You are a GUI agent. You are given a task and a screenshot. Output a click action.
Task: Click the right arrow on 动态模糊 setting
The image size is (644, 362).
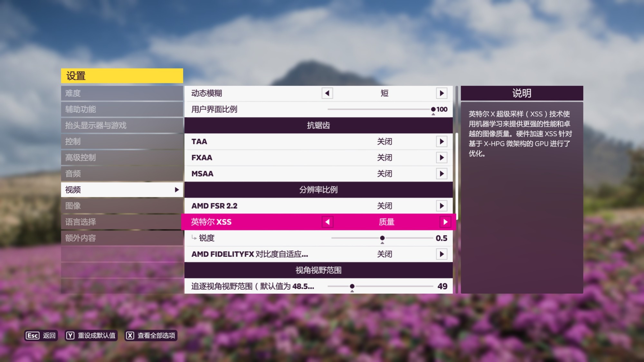pyautogui.click(x=441, y=93)
